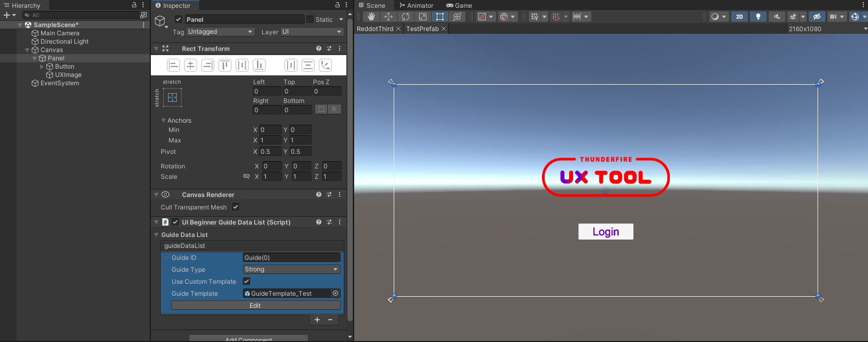Lock the Inspector panel

pos(337,5)
